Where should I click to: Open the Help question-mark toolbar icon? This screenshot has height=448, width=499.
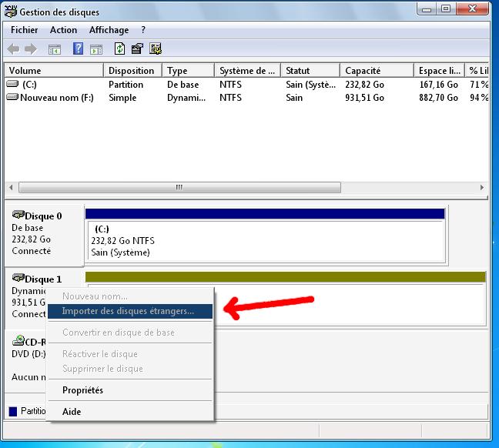(78, 48)
